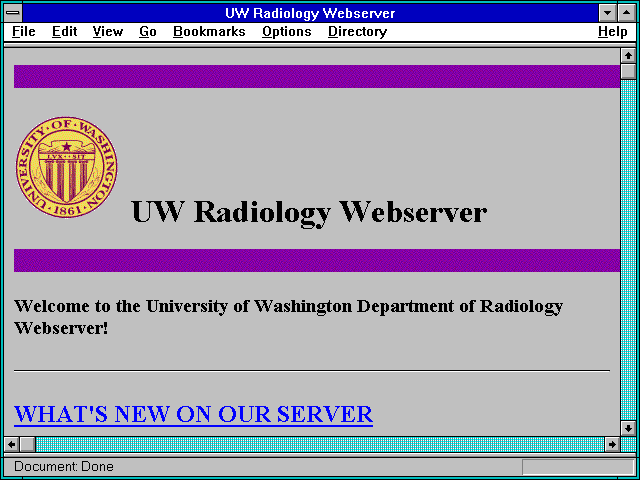Click the vertical scrollbar up arrow
This screenshot has height=480, width=640.
click(x=628, y=56)
